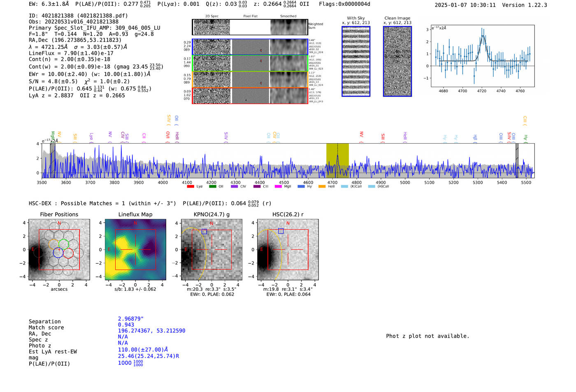This screenshot has height=392, width=576.
Task: Open the Lineflux Map thumbnail
Action: (x=135, y=250)
